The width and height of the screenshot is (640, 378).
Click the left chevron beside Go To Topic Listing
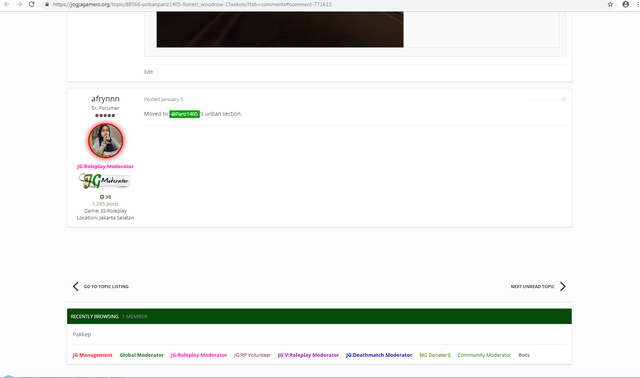[76, 286]
